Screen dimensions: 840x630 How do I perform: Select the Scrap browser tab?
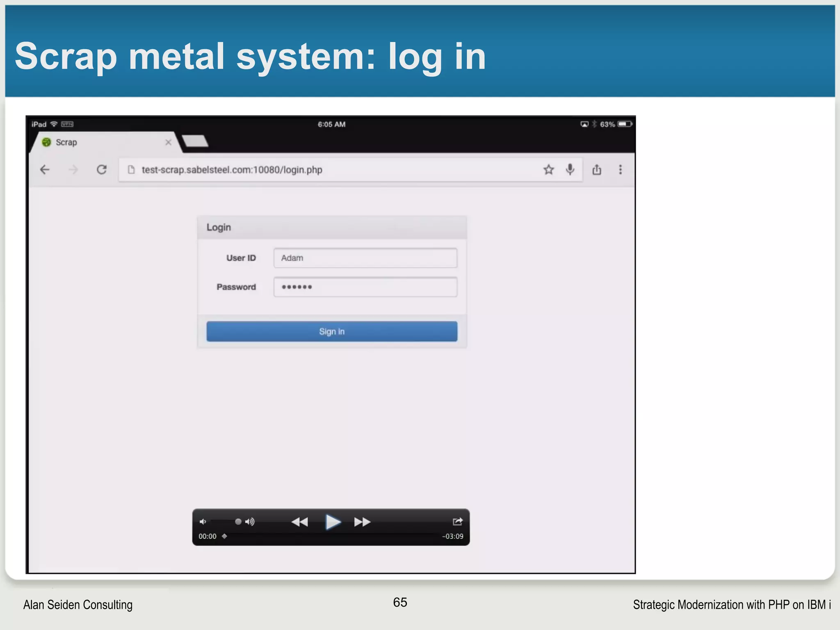pyautogui.click(x=106, y=142)
